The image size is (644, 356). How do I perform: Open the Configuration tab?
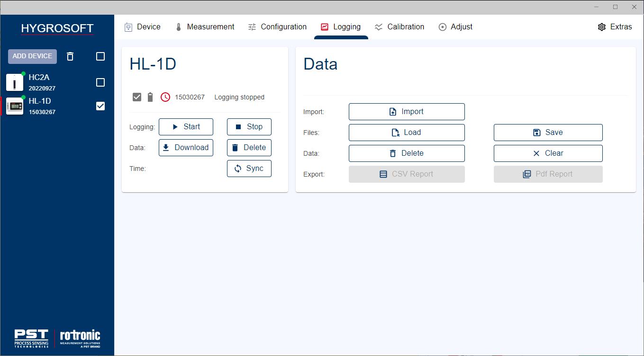click(x=278, y=27)
